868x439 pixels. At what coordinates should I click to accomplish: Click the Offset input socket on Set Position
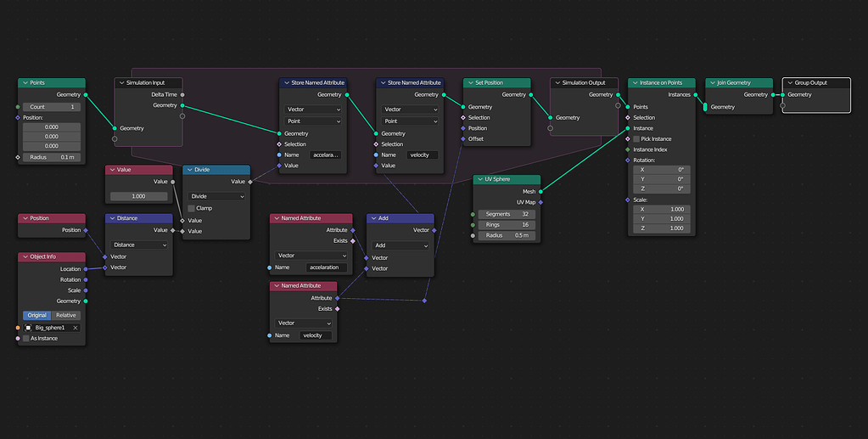pyautogui.click(x=463, y=139)
